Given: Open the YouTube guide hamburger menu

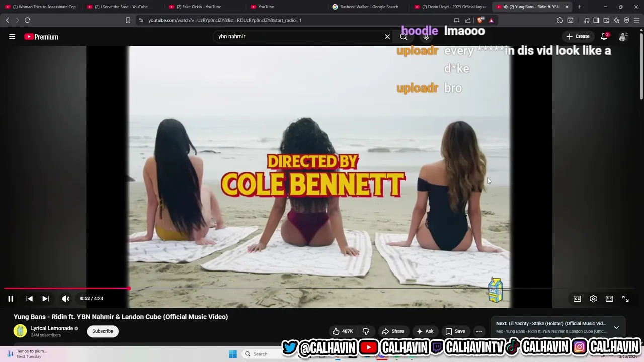Looking at the screenshot, I should pyautogui.click(x=12, y=36).
